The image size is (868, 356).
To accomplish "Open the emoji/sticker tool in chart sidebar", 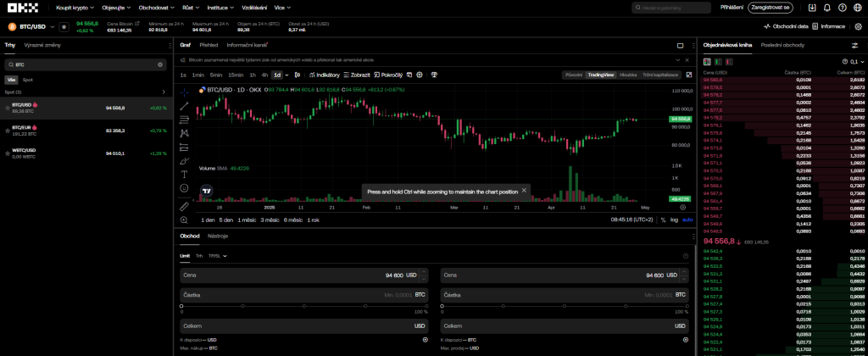I will pos(185,187).
